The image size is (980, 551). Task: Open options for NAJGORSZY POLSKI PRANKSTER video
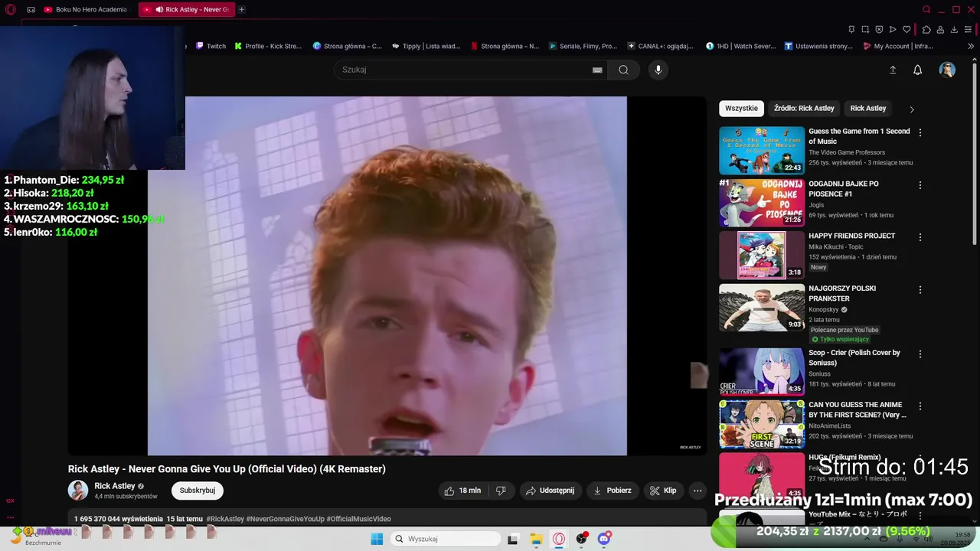pos(920,290)
